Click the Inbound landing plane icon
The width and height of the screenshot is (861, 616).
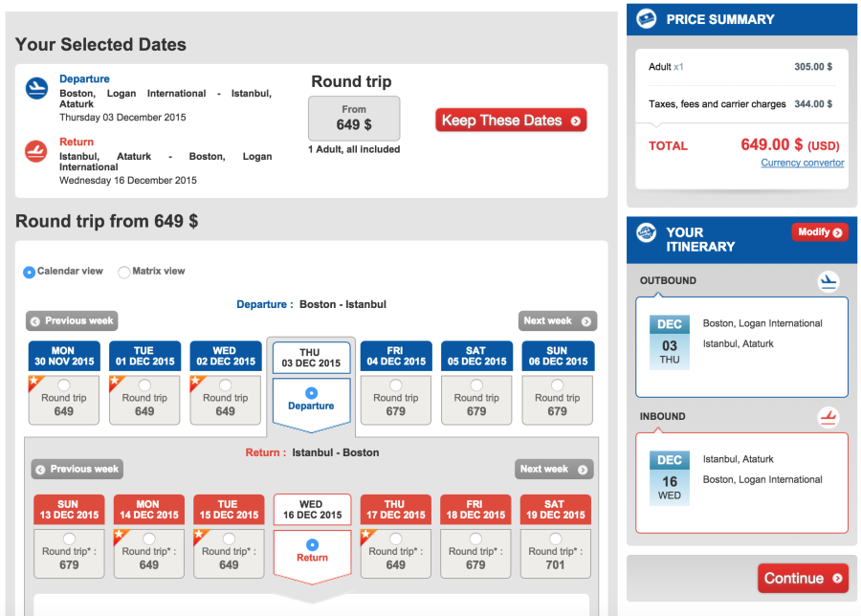pyautogui.click(x=828, y=417)
